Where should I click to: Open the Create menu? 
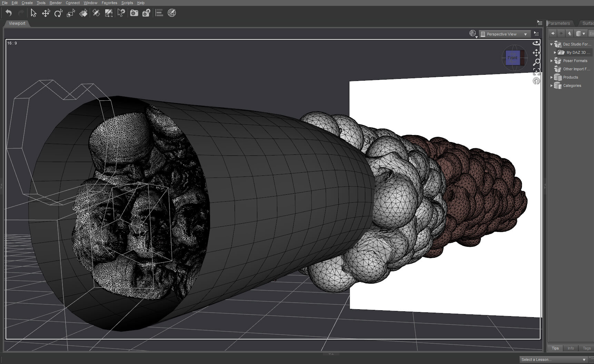point(27,3)
